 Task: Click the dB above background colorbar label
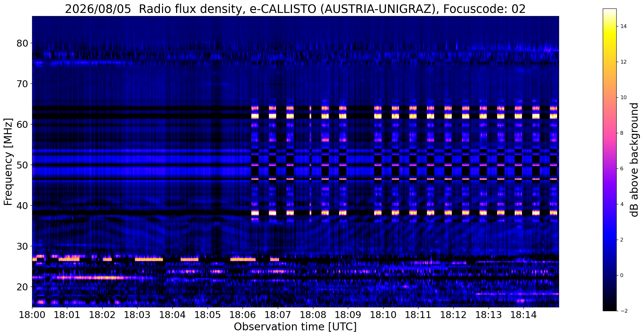635,160
